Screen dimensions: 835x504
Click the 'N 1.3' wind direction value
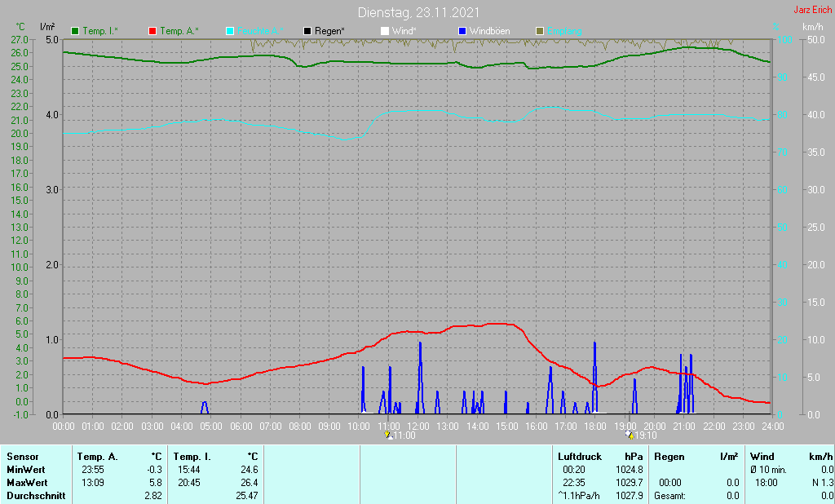[823, 483]
